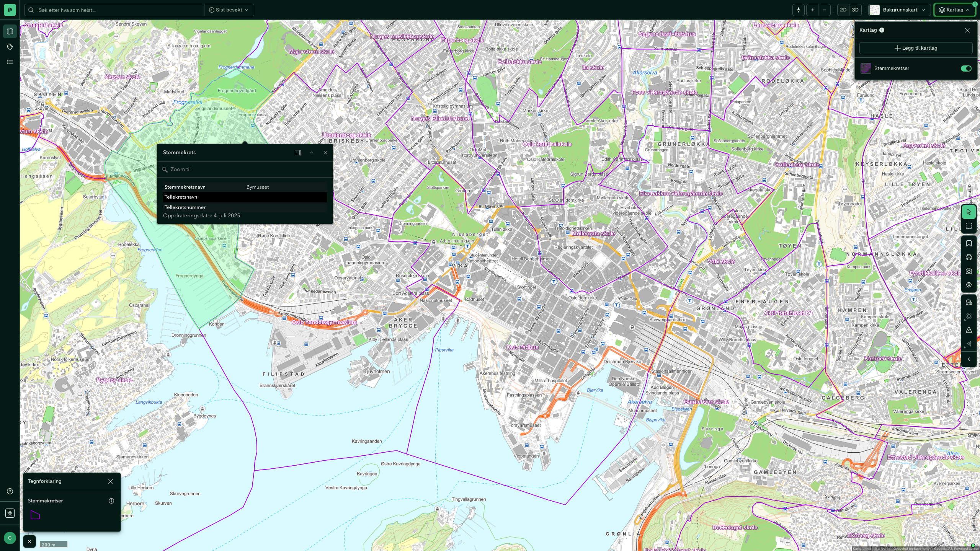Image resolution: width=980 pixels, height=551 pixels.
Task: Open the line of sight tool
Action: pyautogui.click(x=969, y=344)
